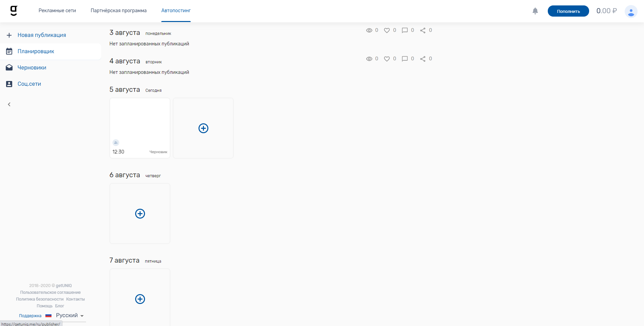Open Соц.сети in the sidebar
The height and width of the screenshot is (326, 644).
29,84
